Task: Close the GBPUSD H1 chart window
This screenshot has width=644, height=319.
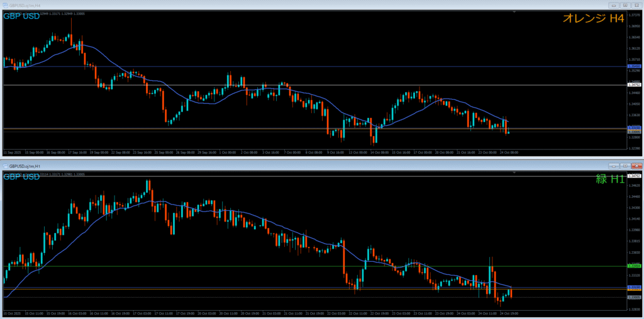Action: [x=636, y=165]
